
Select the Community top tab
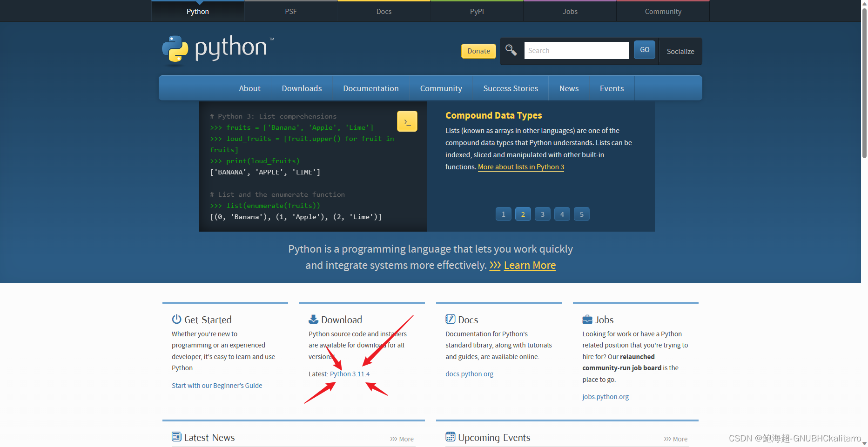663,11
